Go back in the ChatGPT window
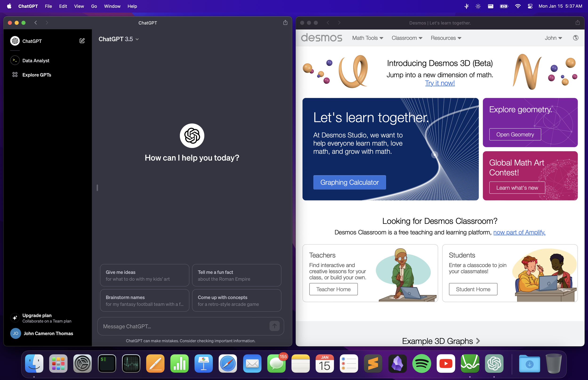This screenshot has height=380, width=588. click(x=36, y=23)
